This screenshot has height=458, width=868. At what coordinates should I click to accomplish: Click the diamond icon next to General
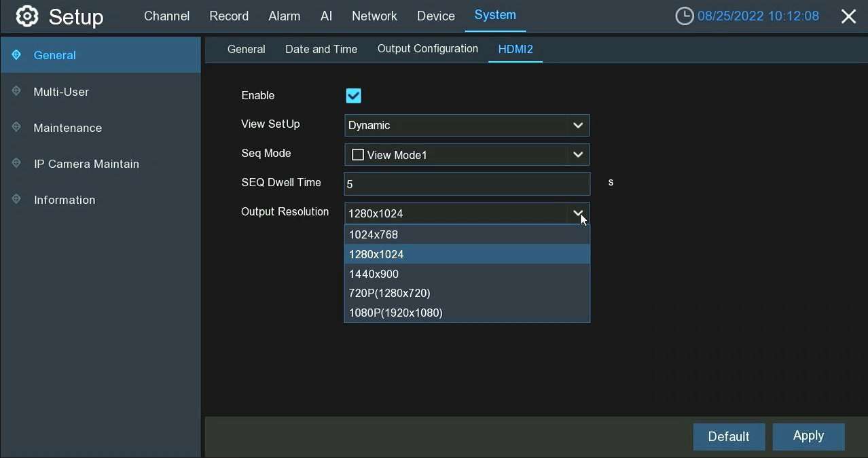point(16,55)
